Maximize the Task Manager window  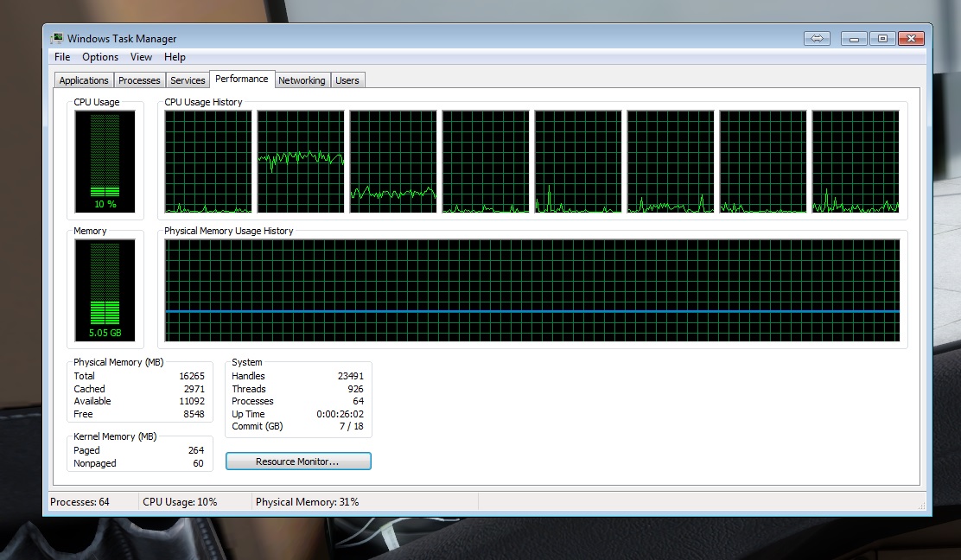point(882,39)
